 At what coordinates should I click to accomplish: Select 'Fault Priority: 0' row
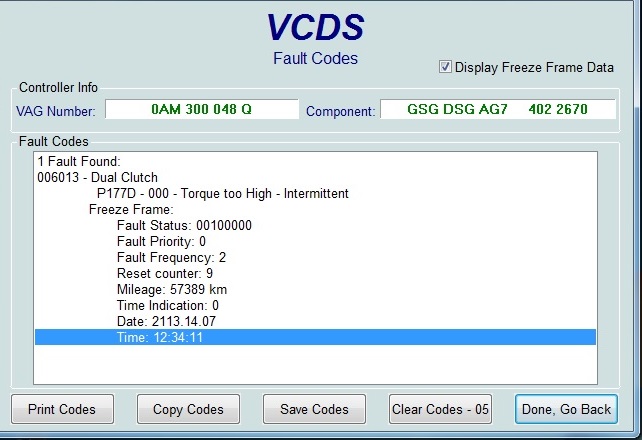(x=315, y=241)
